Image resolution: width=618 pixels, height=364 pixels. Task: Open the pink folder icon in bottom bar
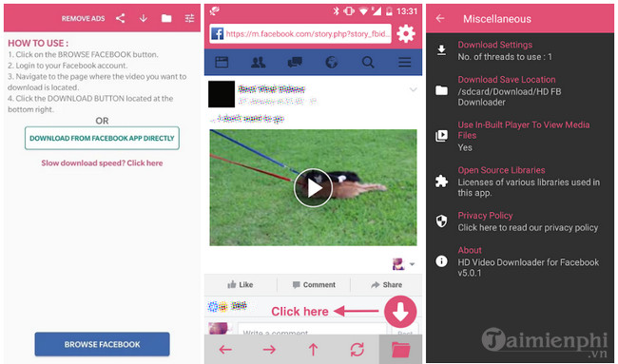(401, 350)
